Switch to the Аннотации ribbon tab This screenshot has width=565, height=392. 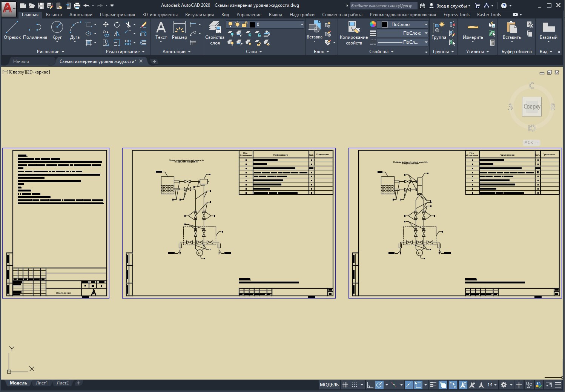pyautogui.click(x=81, y=15)
